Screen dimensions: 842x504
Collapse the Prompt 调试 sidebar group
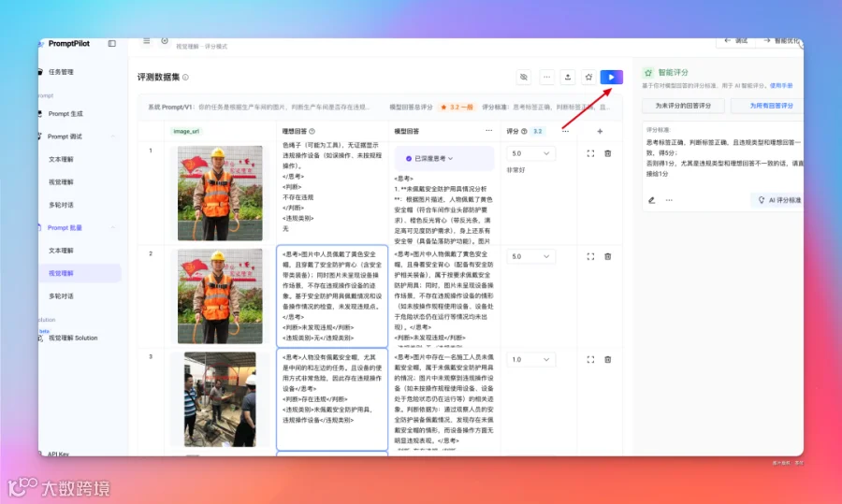pos(113,137)
